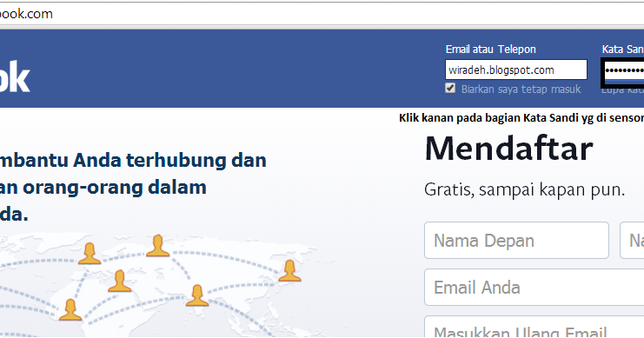Click the Biarkan saya tetap masuk label
The width and height of the screenshot is (644, 338).
tap(521, 89)
